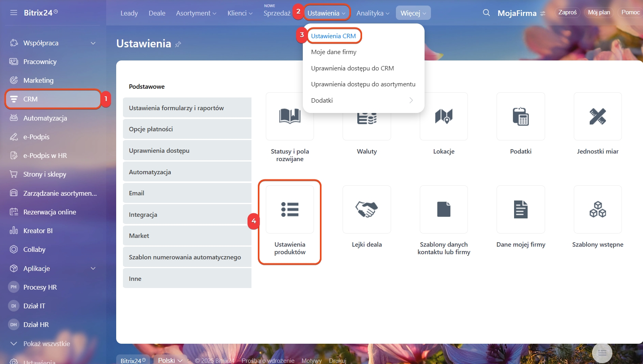Select the Jednostki miar ruler icon
The width and height of the screenshot is (643, 364).
[x=597, y=117]
